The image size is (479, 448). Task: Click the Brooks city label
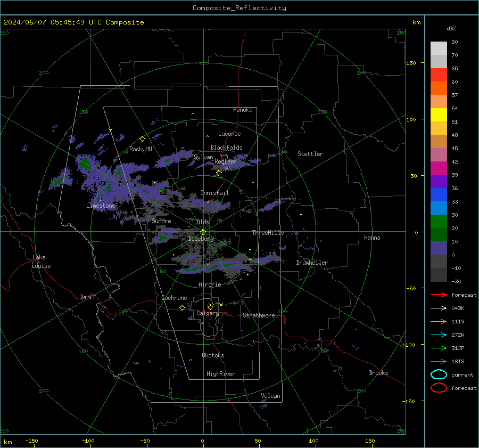(x=378, y=373)
